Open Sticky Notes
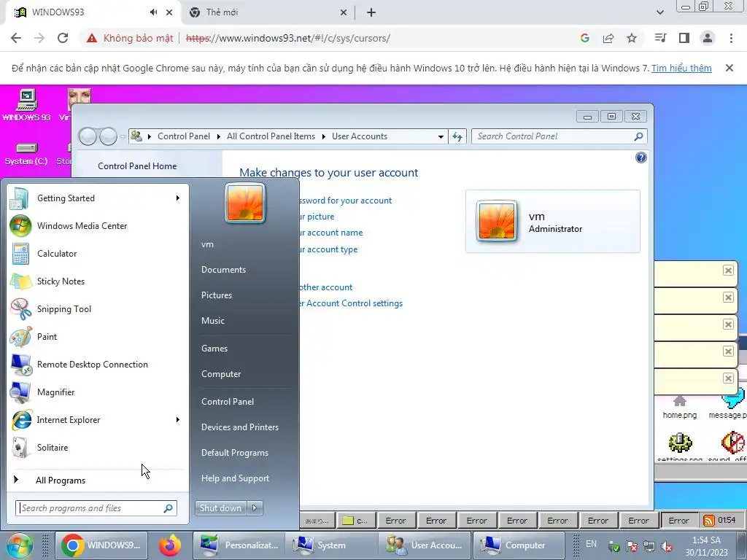 point(98,281)
